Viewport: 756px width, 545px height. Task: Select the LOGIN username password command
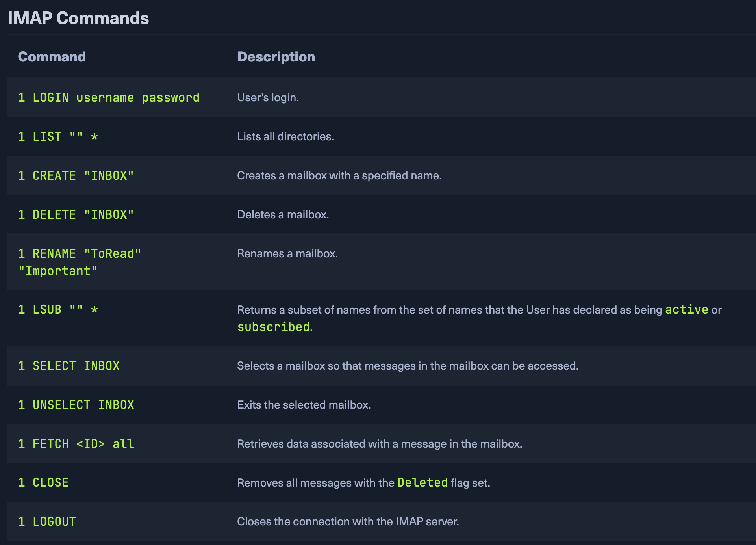point(109,97)
